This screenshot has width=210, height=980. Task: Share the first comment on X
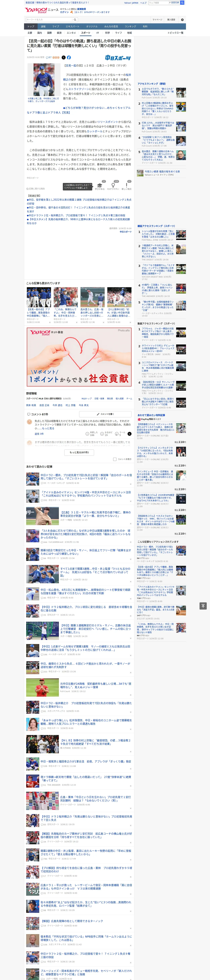(x=130, y=434)
